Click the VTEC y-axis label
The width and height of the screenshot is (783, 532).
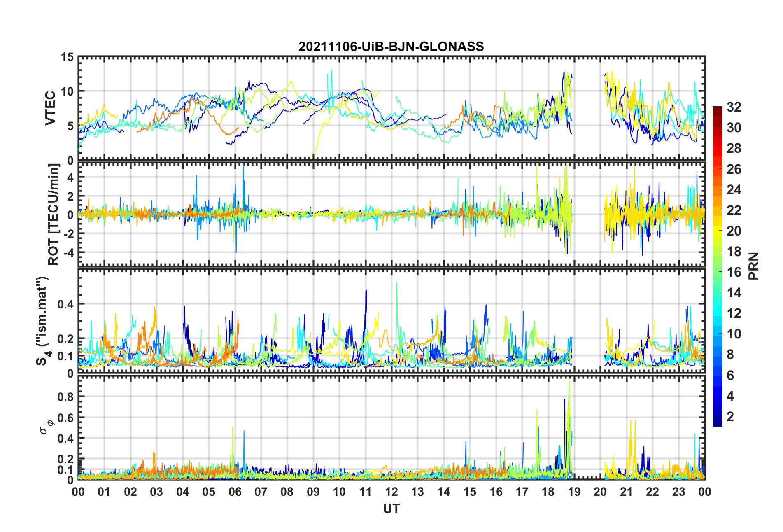pyautogui.click(x=50, y=109)
